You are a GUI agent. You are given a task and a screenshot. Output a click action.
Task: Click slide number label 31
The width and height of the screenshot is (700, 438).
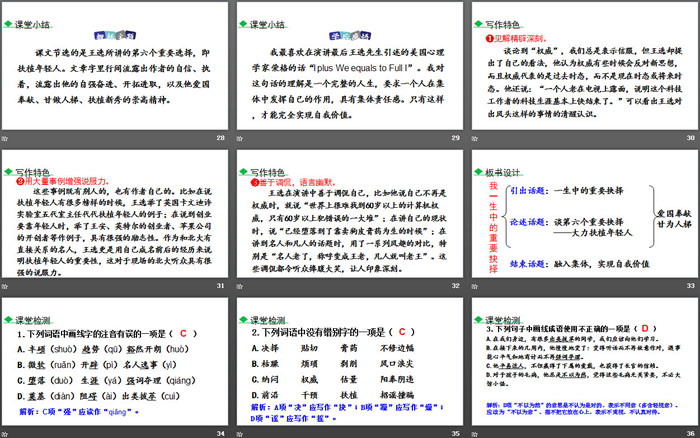[221, 286]
